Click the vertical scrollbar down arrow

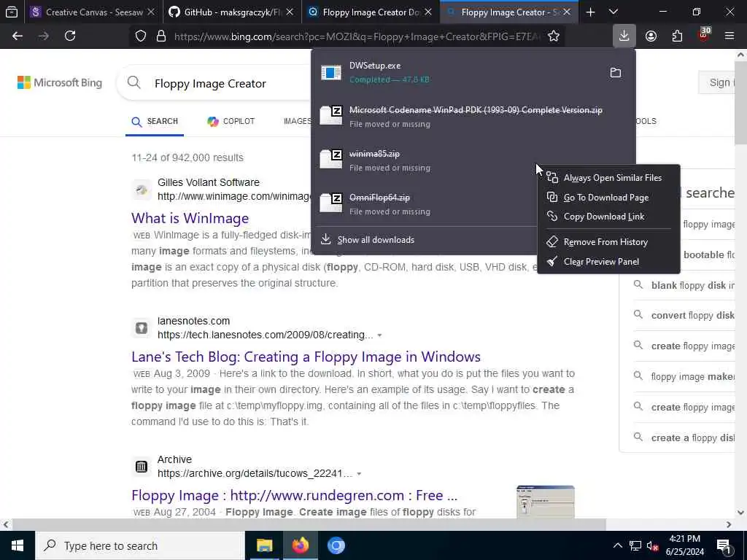tap(740, 513)
